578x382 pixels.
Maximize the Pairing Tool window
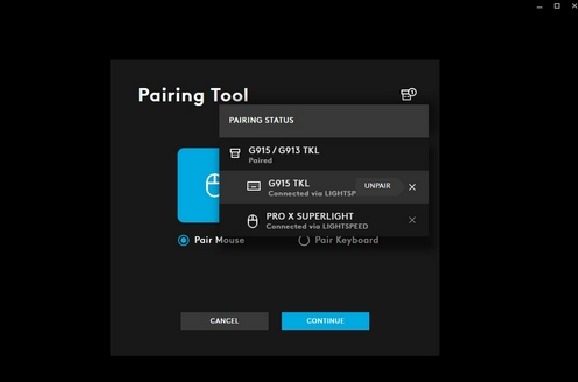point(557,6)
